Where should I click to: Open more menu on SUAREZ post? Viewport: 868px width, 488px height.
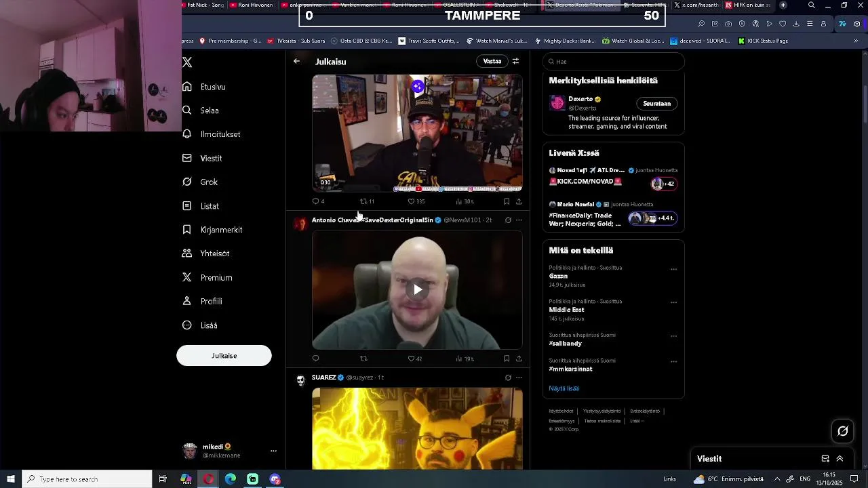[519, 378]
